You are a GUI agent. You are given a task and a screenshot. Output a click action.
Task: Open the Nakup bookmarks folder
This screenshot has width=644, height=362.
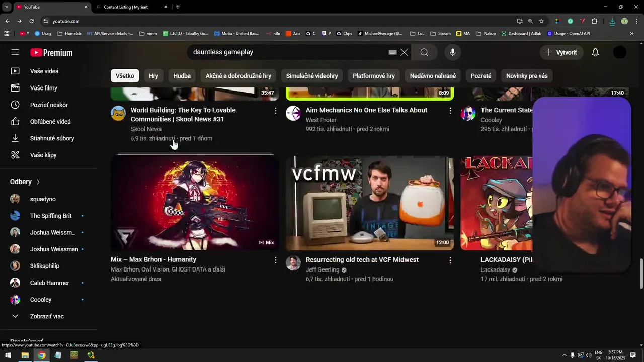coord(486,34)
